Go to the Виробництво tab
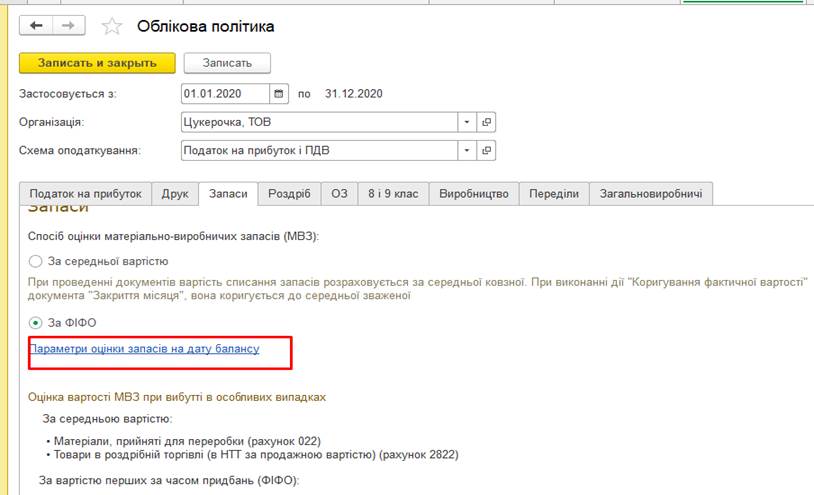814x495 pixels. (x=474, y=194)
